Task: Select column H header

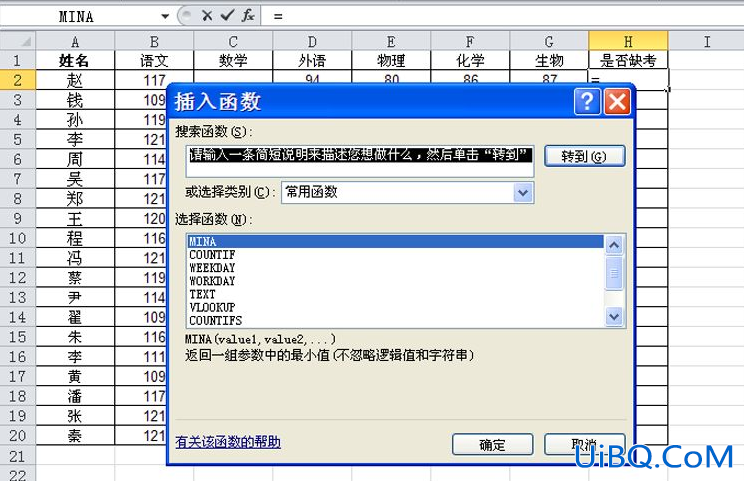Action: (628, 41)
